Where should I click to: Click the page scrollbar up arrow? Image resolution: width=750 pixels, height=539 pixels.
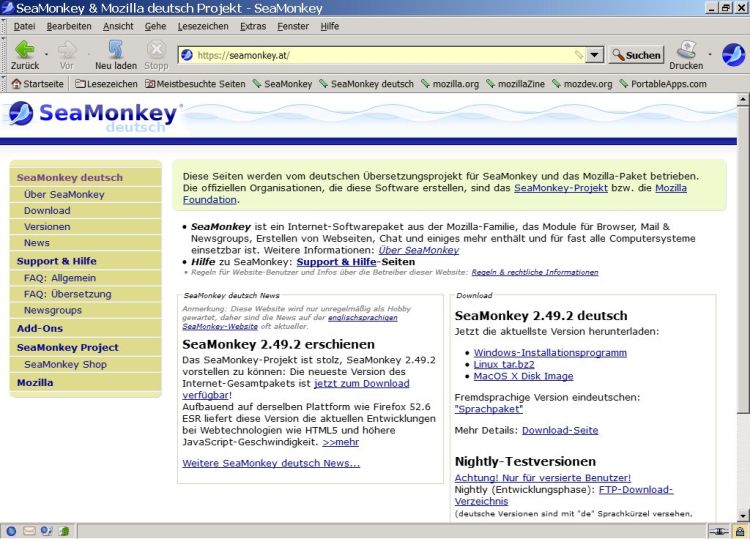(x=742, y=99)
